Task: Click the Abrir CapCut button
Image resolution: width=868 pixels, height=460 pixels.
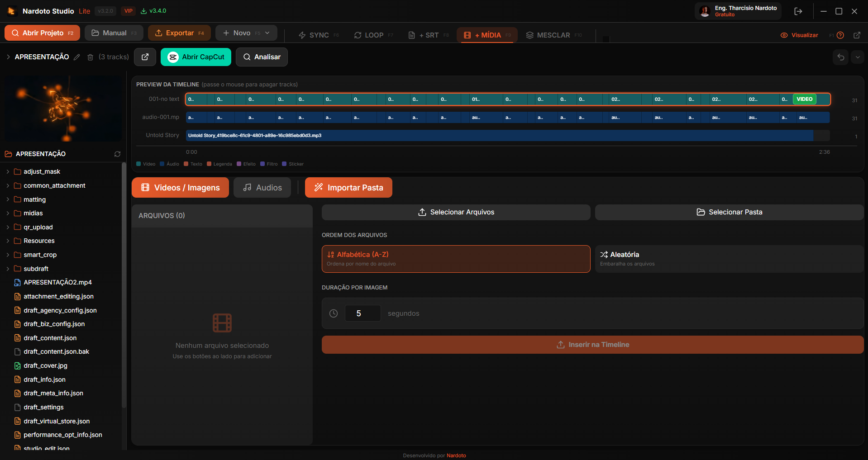Action: 196,57
